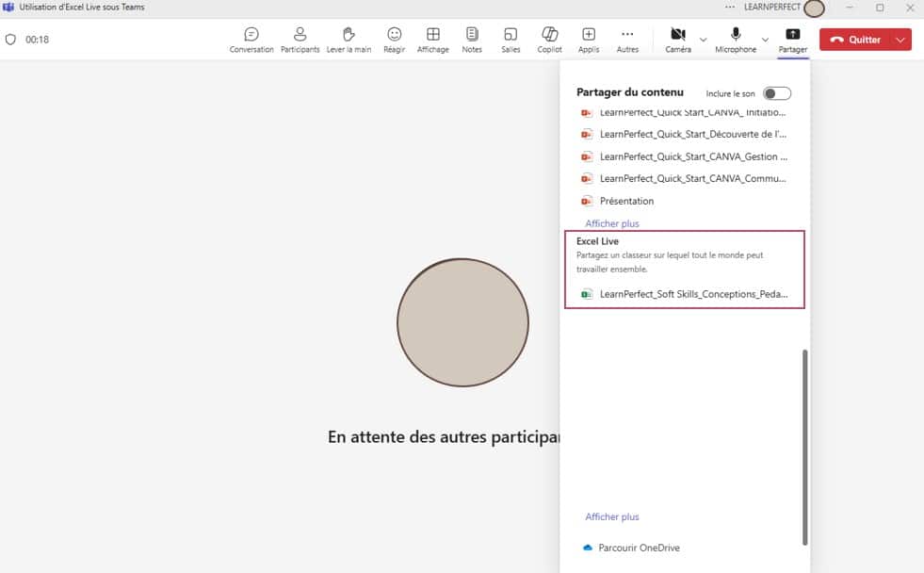Browse files via Parcourir OneDrive

tap(631, 548)
